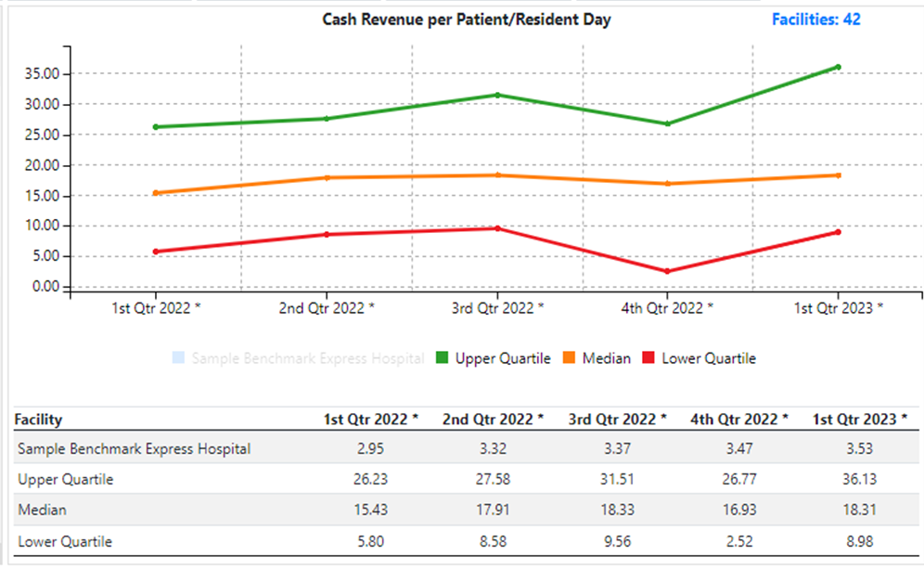924x569 pixels.
Task: Click the table cell value 31.51
Action: (618, 479)
